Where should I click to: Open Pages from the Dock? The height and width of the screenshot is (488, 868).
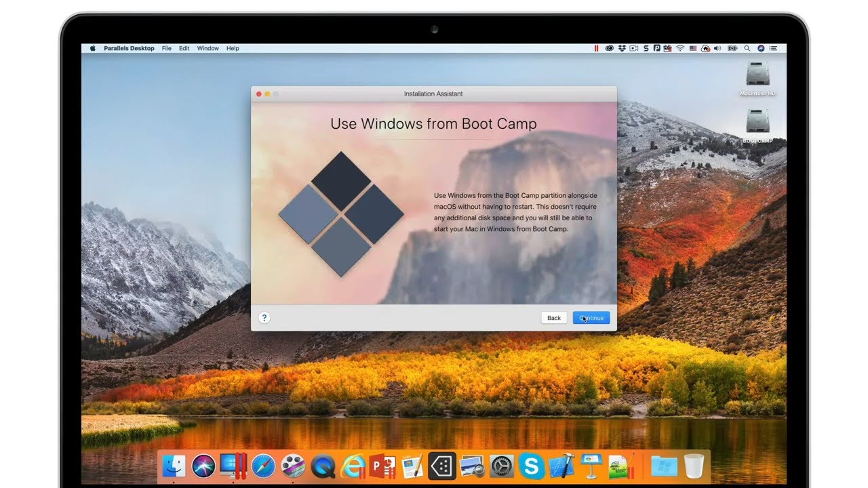tap(412, 466)
